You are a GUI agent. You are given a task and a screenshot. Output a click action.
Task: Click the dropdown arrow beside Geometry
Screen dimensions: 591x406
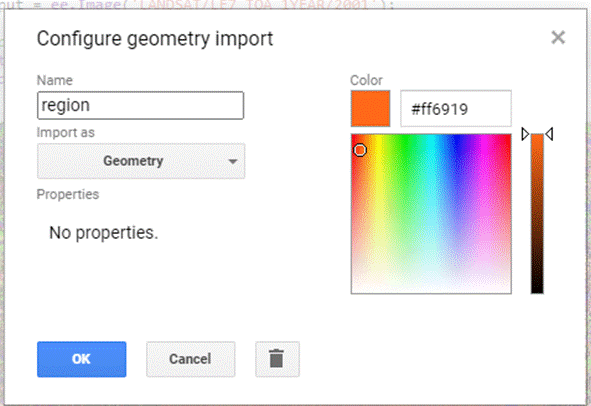click(x=233, y=161)
